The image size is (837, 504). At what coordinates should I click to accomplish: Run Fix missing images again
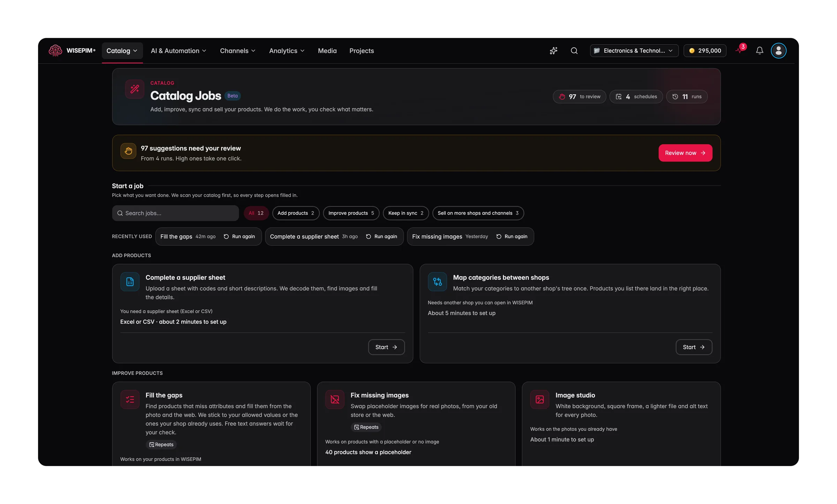(x=512, y=236)
